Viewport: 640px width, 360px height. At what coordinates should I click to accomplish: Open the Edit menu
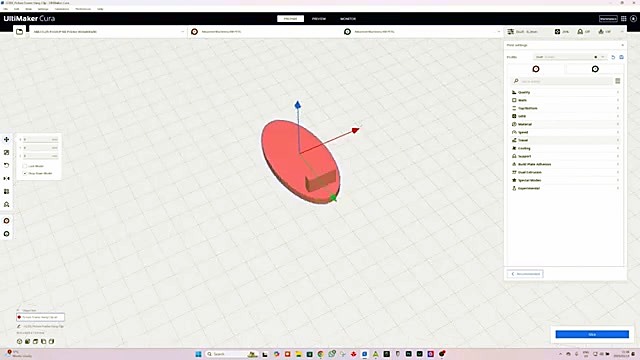click(x=16, y=9)
